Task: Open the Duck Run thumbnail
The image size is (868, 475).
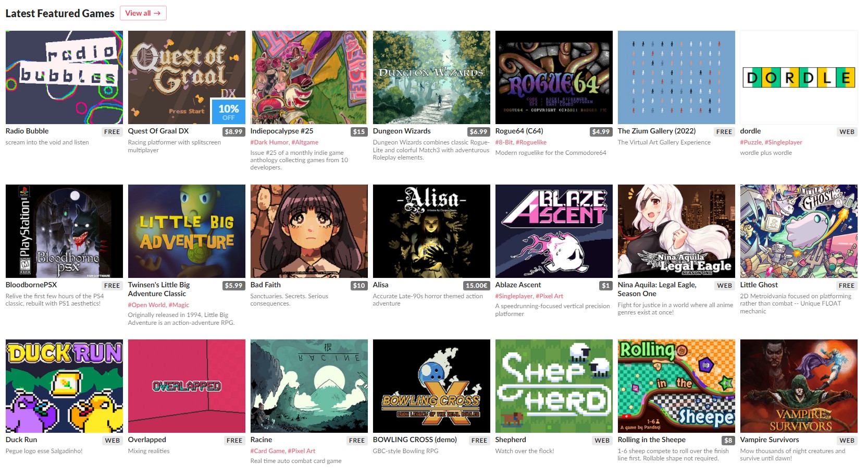Action: tap(64, 386)
